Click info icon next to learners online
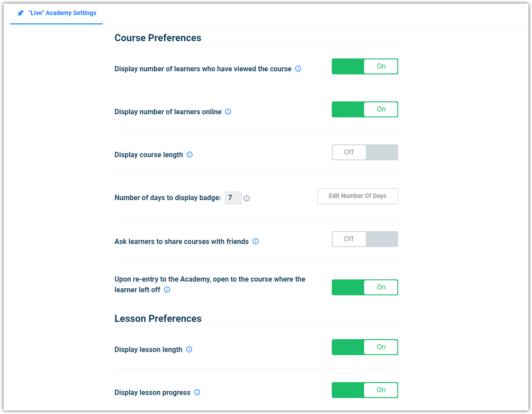This screenshot has width=532, height=414. tap(228, 112)
